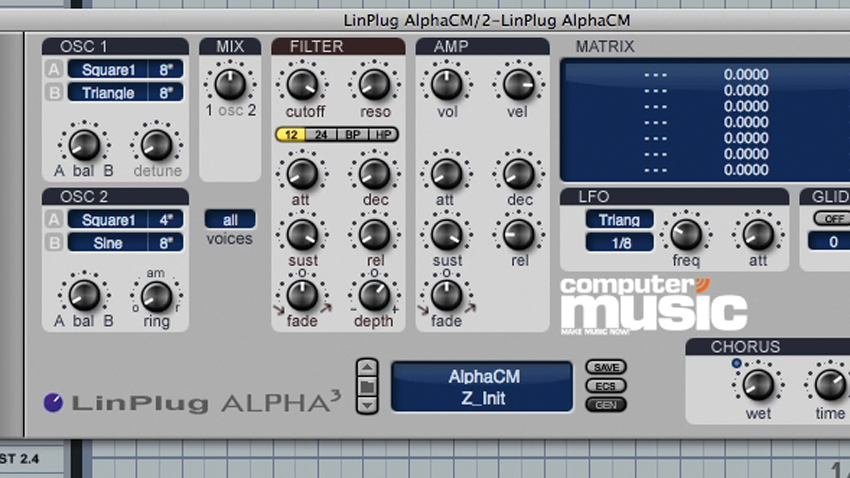Open OSC 2 waveform B Sine dropdown
Screen dimensions: 850x478
pyautogui.click(x=108, y=243)
